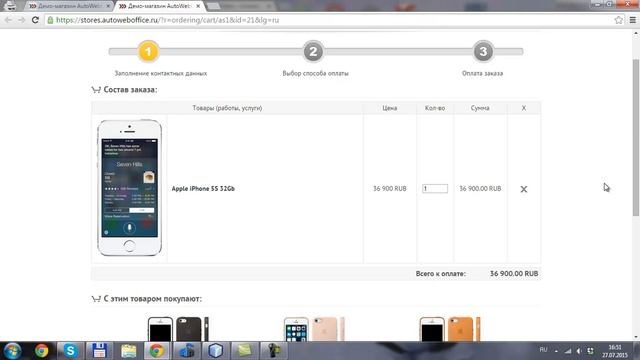The height and width of the screenshot is (360, 640).
Task: Click the large Apple iPhone 5S image
Action: (129, 188)
